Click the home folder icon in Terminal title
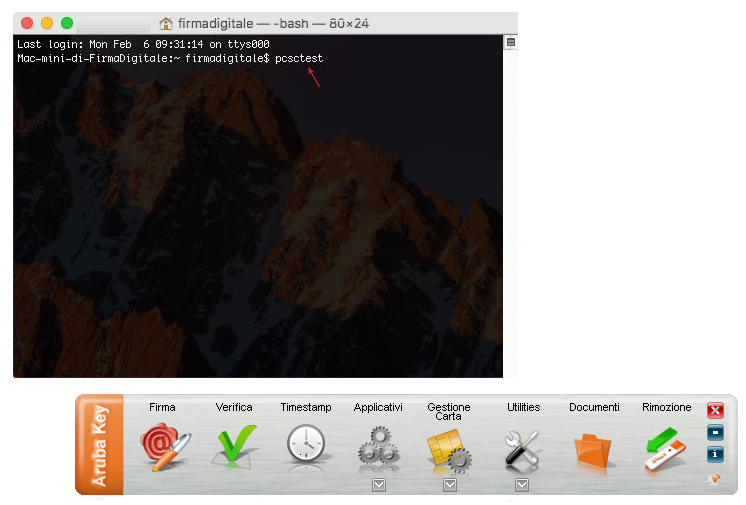Screen dimensions: 746x505 tap(166, 23)
